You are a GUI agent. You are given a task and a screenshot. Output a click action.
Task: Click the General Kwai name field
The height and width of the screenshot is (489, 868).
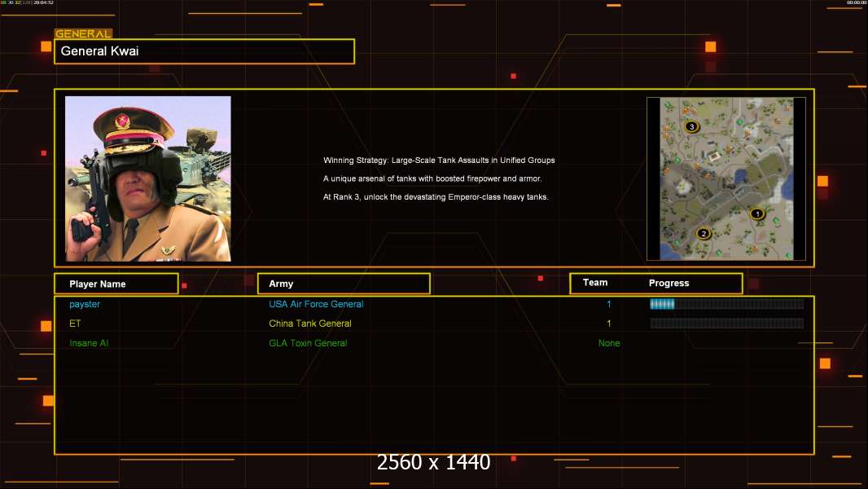point(204,51)
